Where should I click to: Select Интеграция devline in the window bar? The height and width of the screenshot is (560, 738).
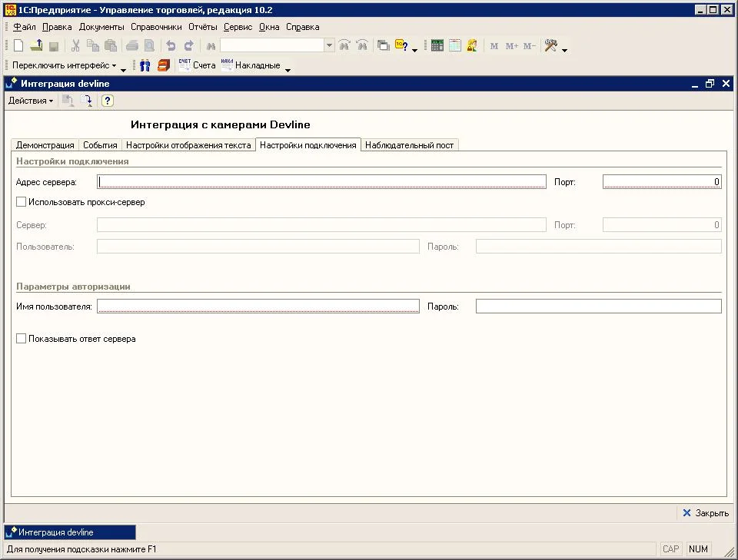coord(70,532)
